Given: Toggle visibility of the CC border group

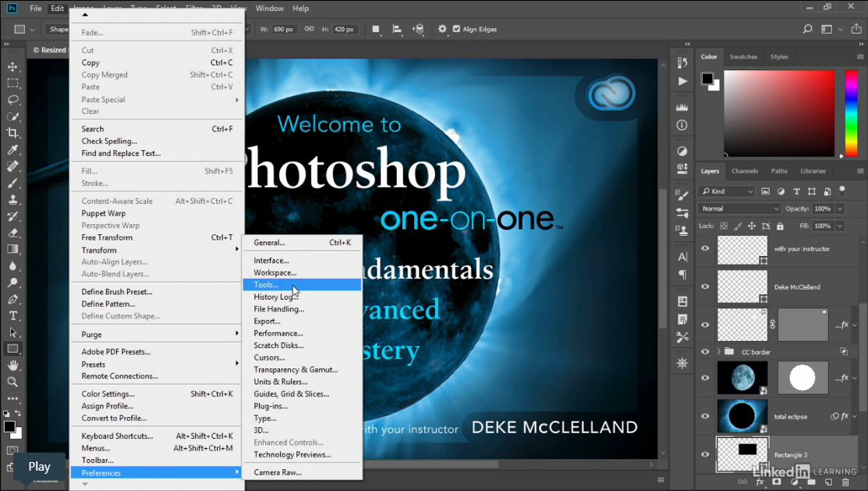Looking at the screenshot, I should [x=705, y=351].
